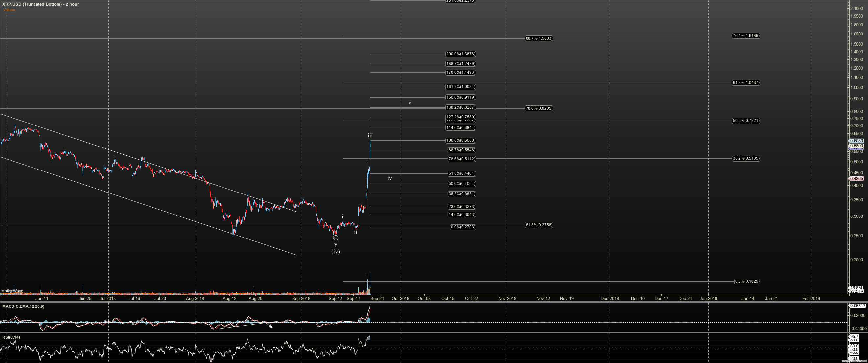Click the 1.0000 level on the price axis
Viewport: 868px width, 363px height.
pyautogui.click(x=856, y=88)
